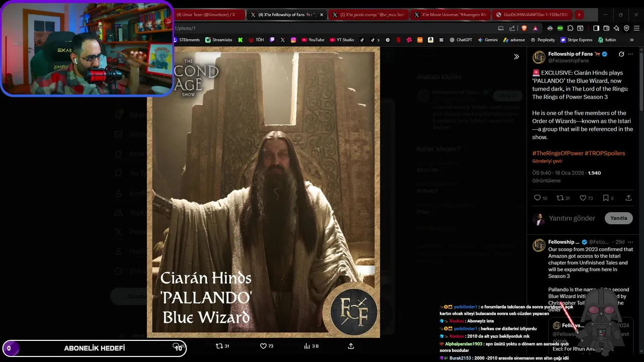Switch to GzoDtUHWUAAW7Gw image tab

click(532, 15)
